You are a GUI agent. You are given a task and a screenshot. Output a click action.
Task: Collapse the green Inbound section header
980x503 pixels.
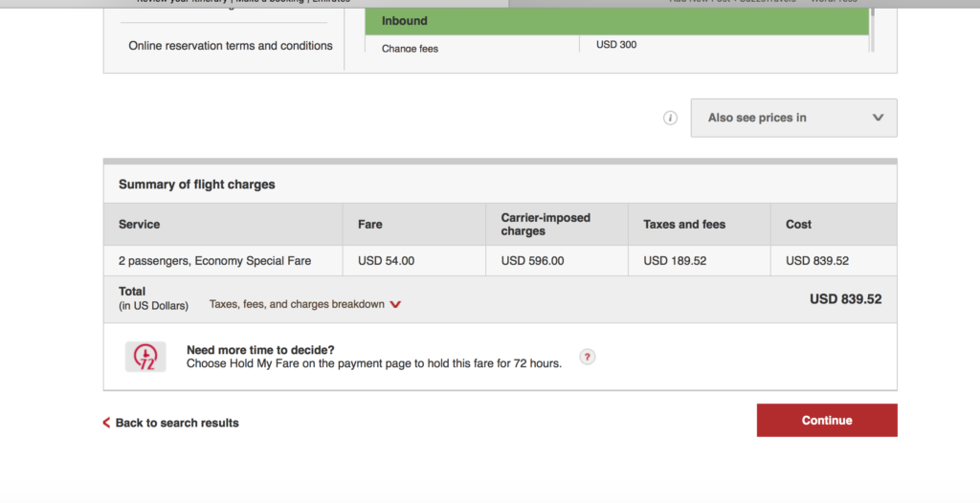tap(617, 21)
